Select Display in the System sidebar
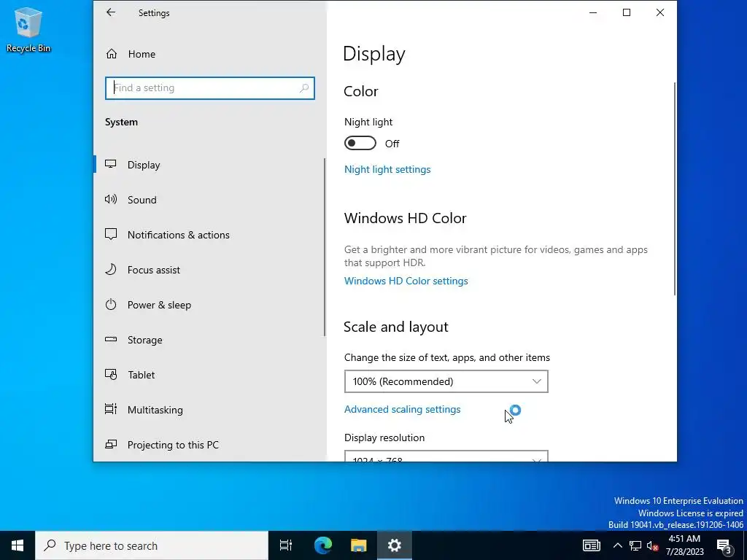 click(209, 165)
